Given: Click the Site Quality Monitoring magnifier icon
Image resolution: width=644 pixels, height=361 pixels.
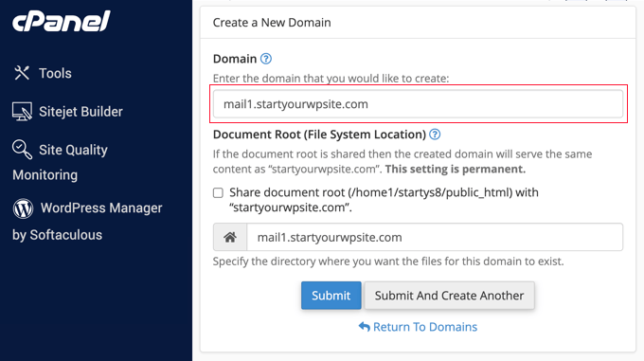Looking at the screenshot, I should pos(22,150).
